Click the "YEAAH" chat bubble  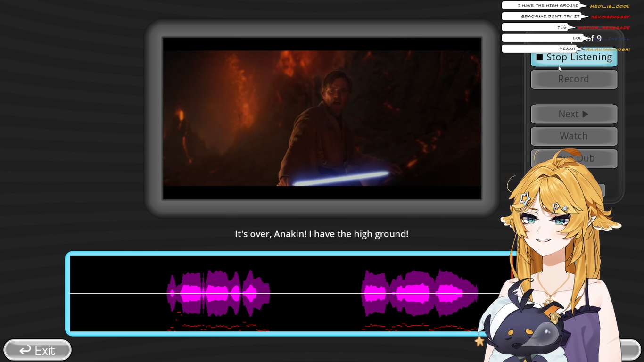tap(544, 49)
